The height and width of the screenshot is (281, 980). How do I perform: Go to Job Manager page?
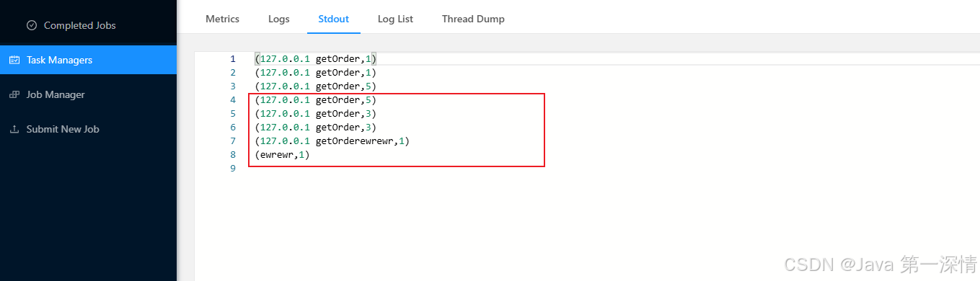88,94
